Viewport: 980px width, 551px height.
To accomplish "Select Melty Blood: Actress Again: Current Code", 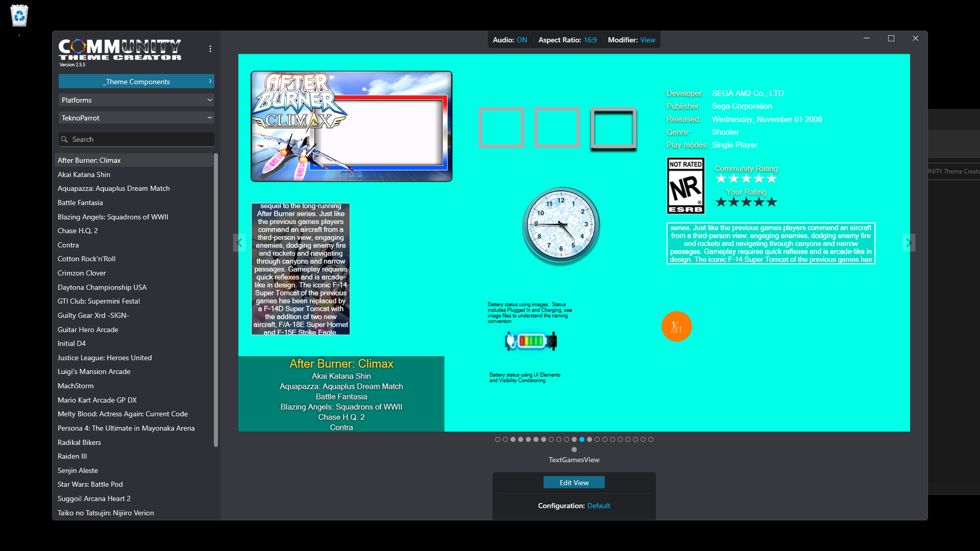I will tap(134, 414).
